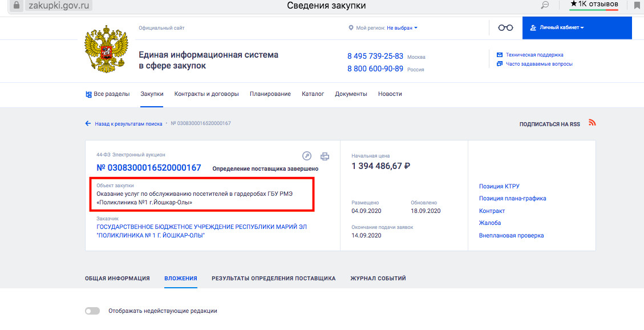Open the customer ГОСУДАРСТВЕННОЕ БЮДЖЕТНОЕ УЧРЕЖДЕНИЕ link

click(x=202, y=231)
